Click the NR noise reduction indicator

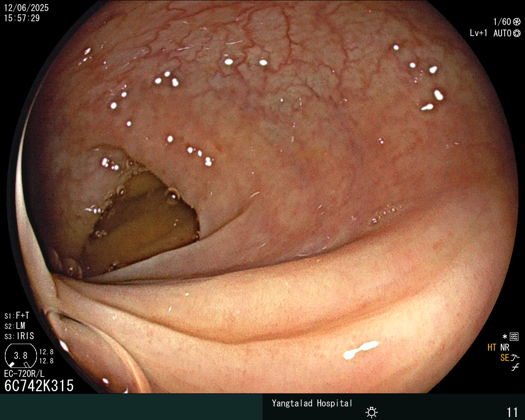pos(505,347)
